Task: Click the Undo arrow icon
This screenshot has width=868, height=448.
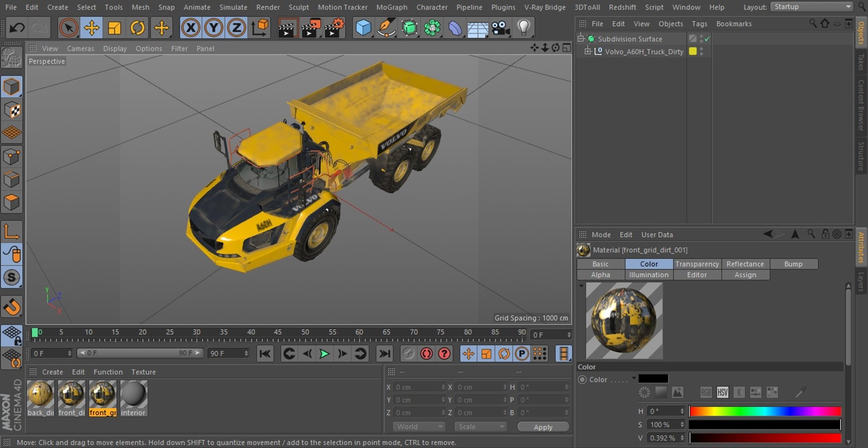Action: pos(17,28)
